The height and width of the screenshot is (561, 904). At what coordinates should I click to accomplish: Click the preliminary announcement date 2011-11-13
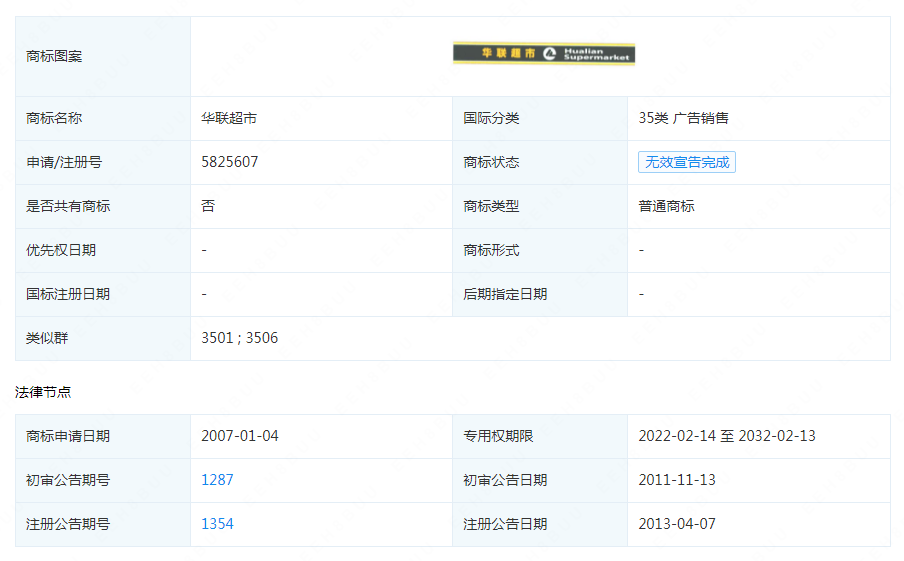pyautogui.click(x=677, y=480)
